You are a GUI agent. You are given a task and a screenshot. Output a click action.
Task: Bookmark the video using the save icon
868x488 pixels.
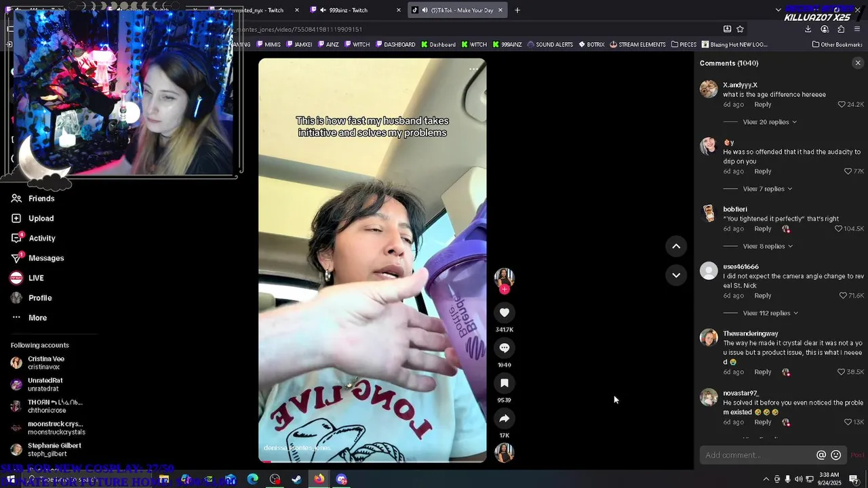tap(504, 383)
